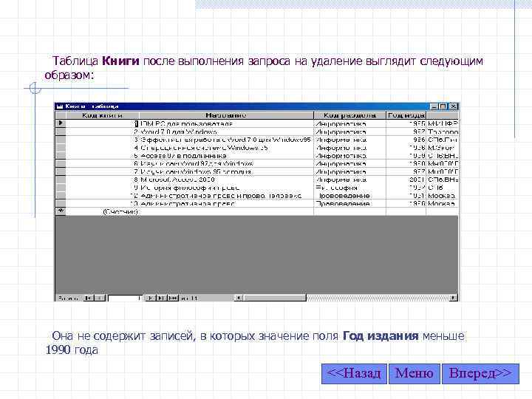Click year cell 2001 in row 8
The image size is (532, 399).
click(406, 180)
